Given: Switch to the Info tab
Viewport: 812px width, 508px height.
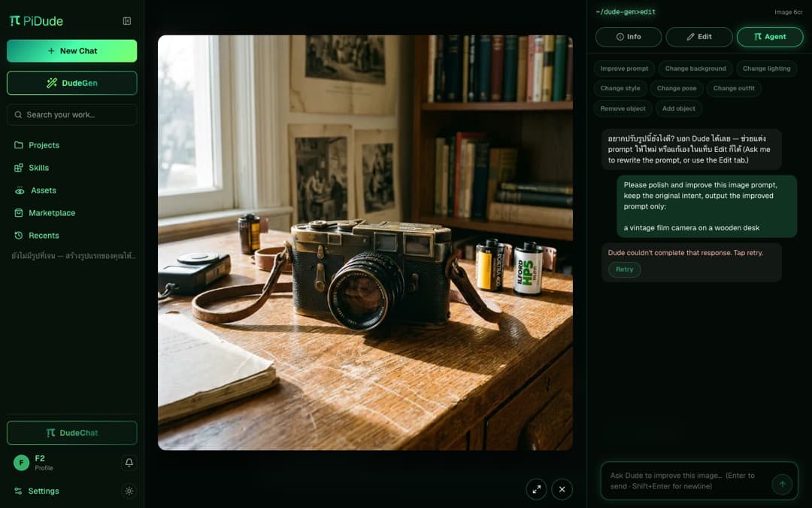Looking at the screenshot, I should click(629, 37).
